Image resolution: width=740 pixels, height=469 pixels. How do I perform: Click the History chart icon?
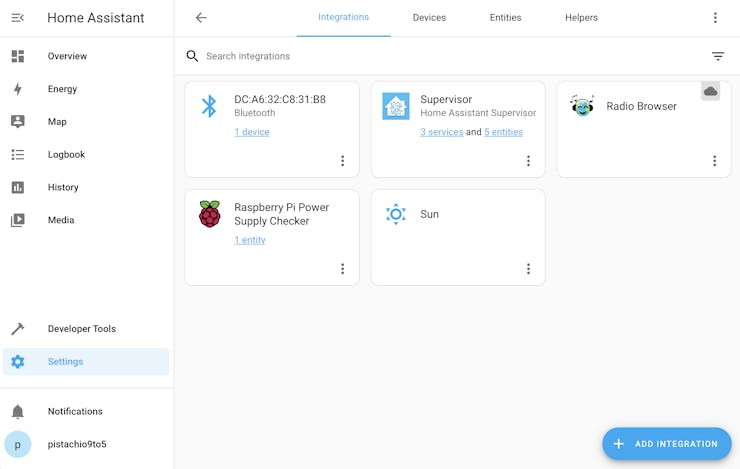coord(17,187)
